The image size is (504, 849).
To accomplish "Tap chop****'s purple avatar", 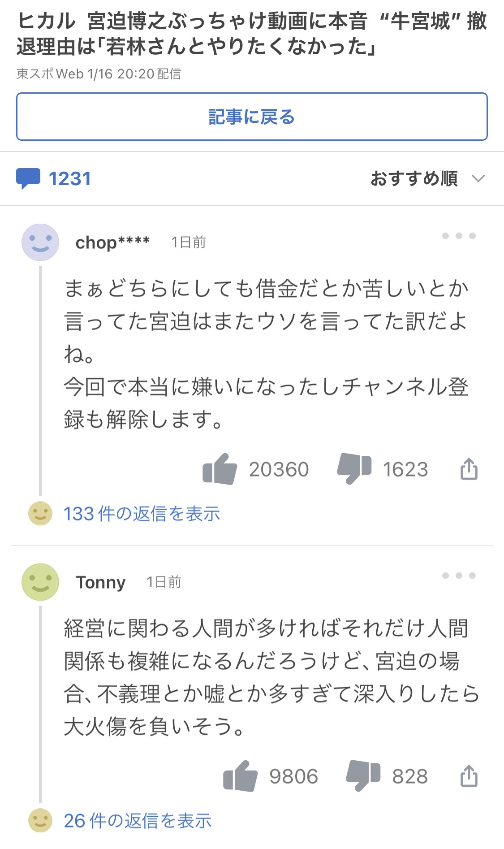I will pos(40,242).
